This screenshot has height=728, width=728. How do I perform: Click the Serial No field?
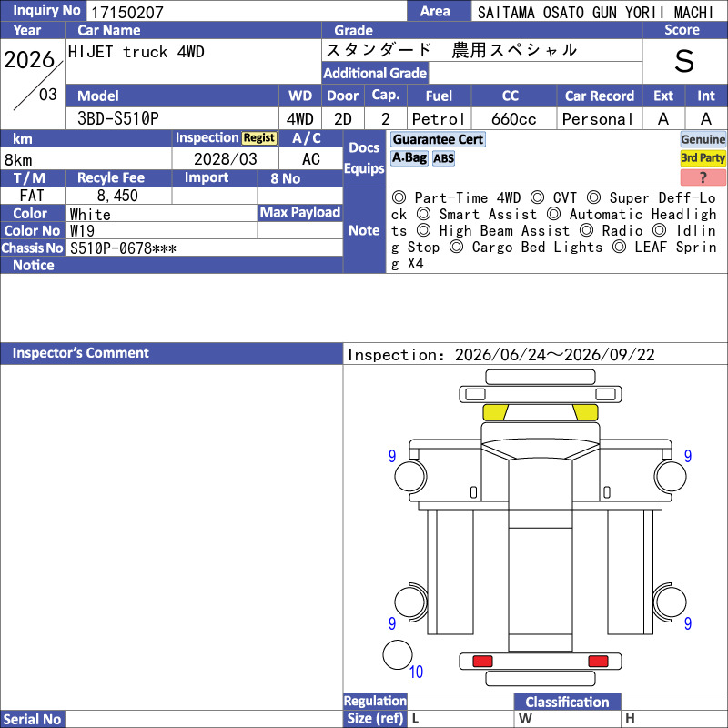coord(204,719)
